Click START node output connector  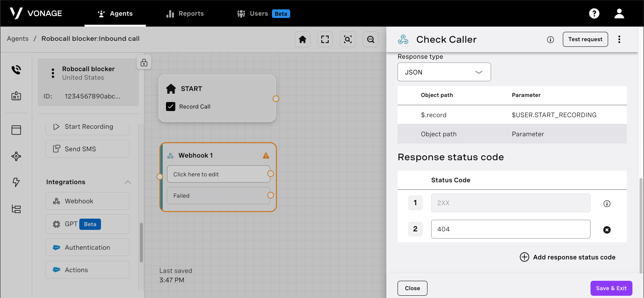[276, 99]
